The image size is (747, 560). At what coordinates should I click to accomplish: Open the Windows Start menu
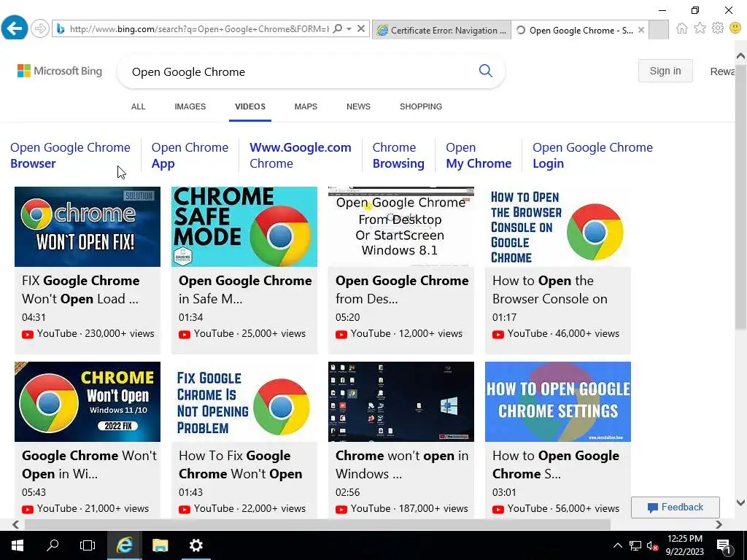pyautogui.click(x=18, y=545)
